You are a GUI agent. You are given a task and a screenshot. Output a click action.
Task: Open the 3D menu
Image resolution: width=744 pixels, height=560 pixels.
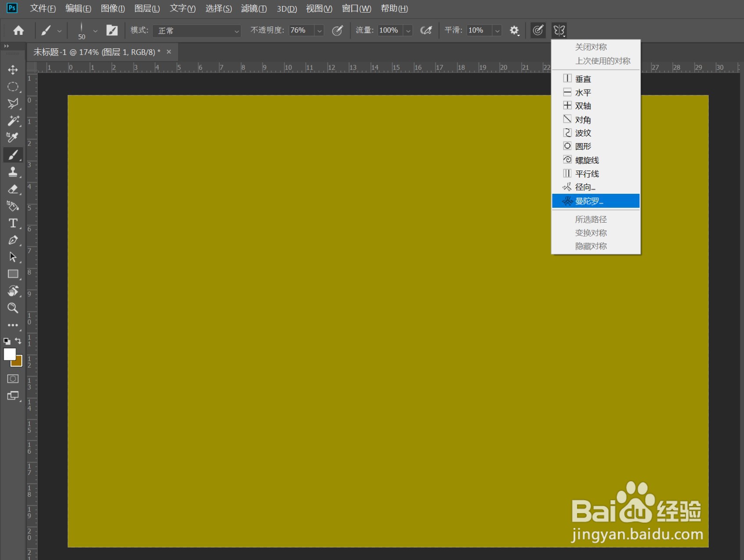click(287, 8)
